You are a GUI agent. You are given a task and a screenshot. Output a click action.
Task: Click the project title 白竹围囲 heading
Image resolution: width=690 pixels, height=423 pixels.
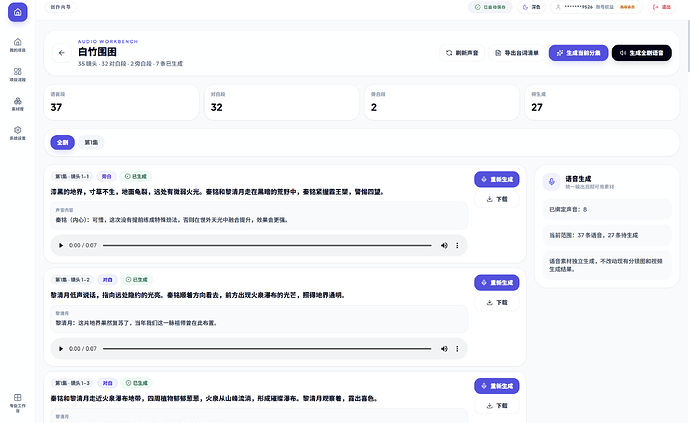97,52
